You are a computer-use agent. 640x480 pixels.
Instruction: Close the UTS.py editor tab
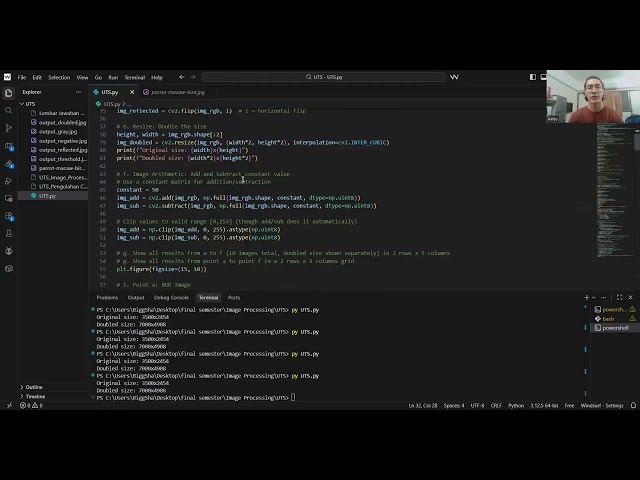coord(131,92)
